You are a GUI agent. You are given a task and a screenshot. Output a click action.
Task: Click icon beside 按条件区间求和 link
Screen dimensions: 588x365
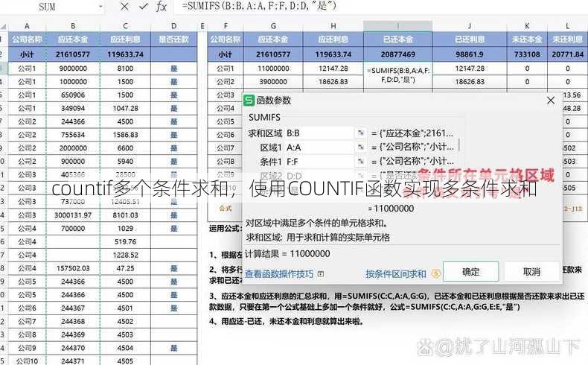click(x=435, y=274)
